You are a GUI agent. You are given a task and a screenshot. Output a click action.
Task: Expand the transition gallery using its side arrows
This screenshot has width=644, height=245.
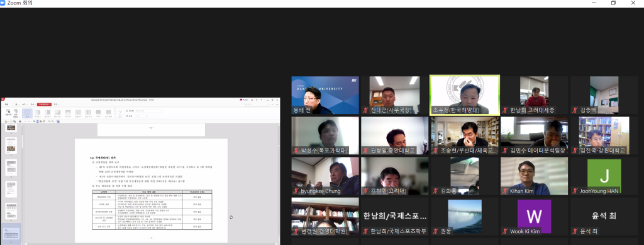[x=115, y=113]
